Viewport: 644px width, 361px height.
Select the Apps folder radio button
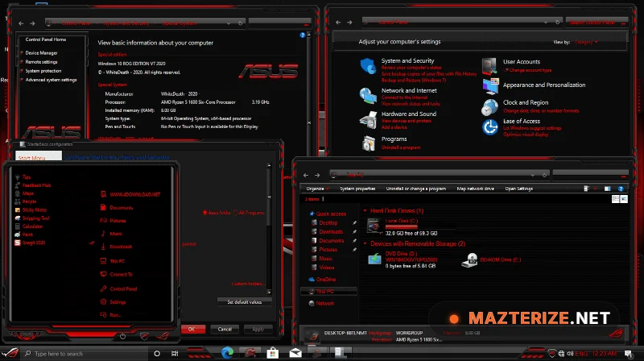tap(205, 213)
